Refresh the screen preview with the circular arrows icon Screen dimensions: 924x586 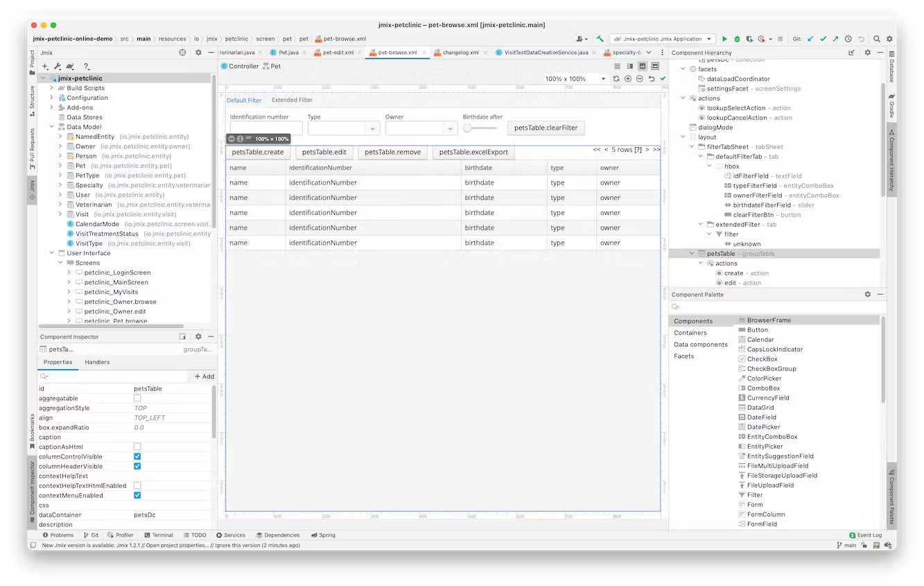pos(616,78)
